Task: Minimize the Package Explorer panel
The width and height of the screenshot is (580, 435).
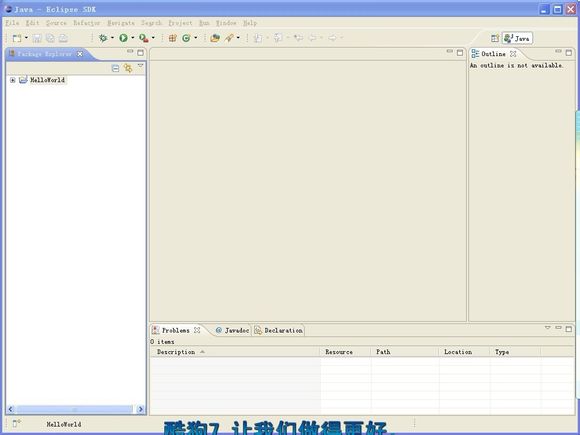Action: coord(130,51)
